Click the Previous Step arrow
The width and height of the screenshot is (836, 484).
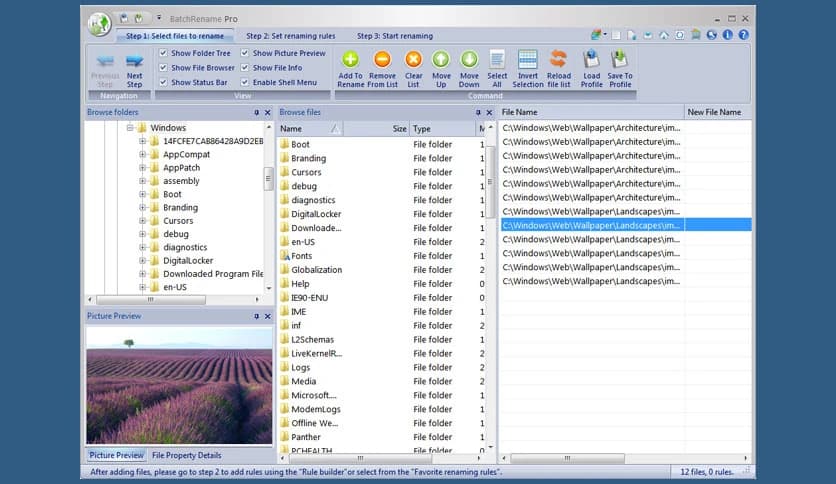tap(105, 61)
